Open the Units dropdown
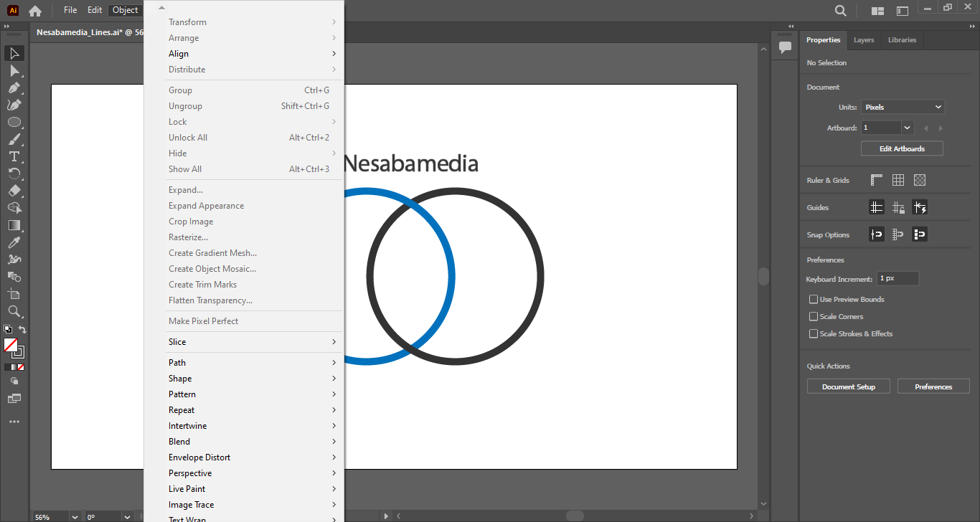This screenshot has width=980, height=522. (x=903, y=108)
